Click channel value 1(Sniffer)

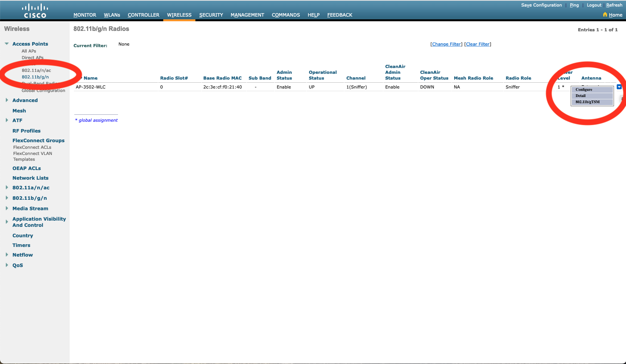point(356,87)
